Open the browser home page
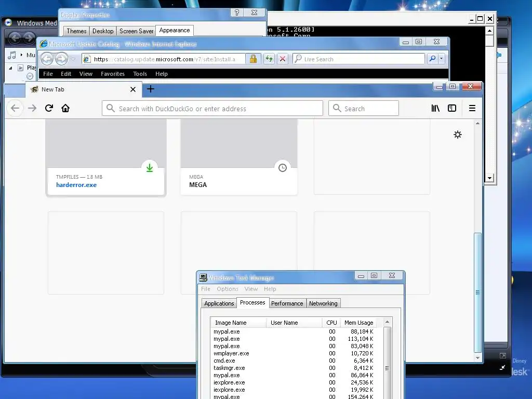Screen dimensions: 532x399 click(x=65, y=108)
